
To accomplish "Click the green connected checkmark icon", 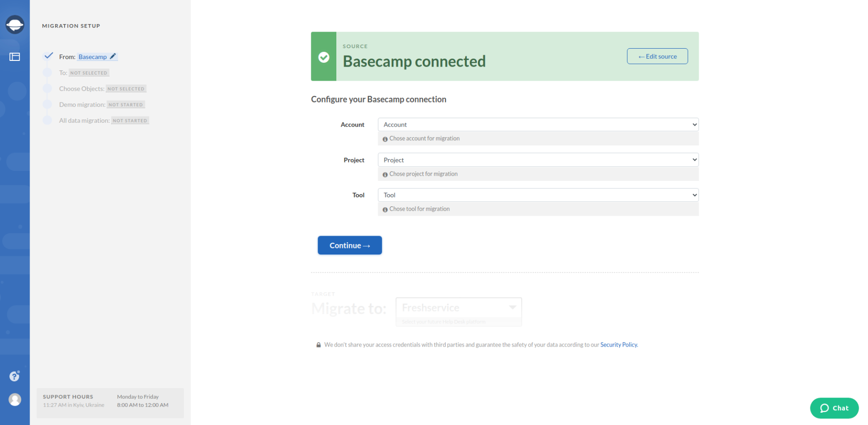I will 324,57.
